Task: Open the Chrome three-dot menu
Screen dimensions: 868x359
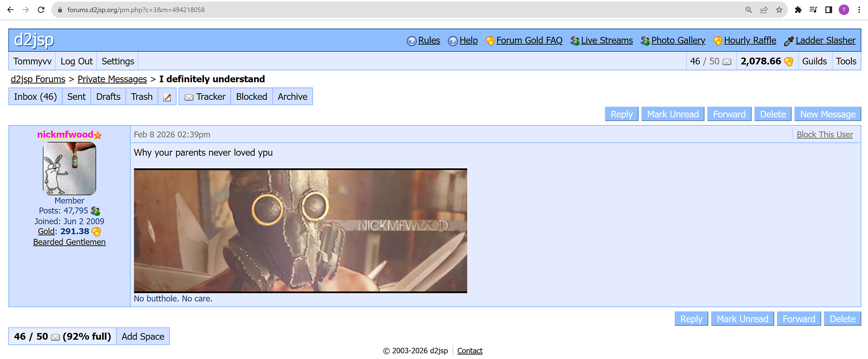Action: coord(859,10)
